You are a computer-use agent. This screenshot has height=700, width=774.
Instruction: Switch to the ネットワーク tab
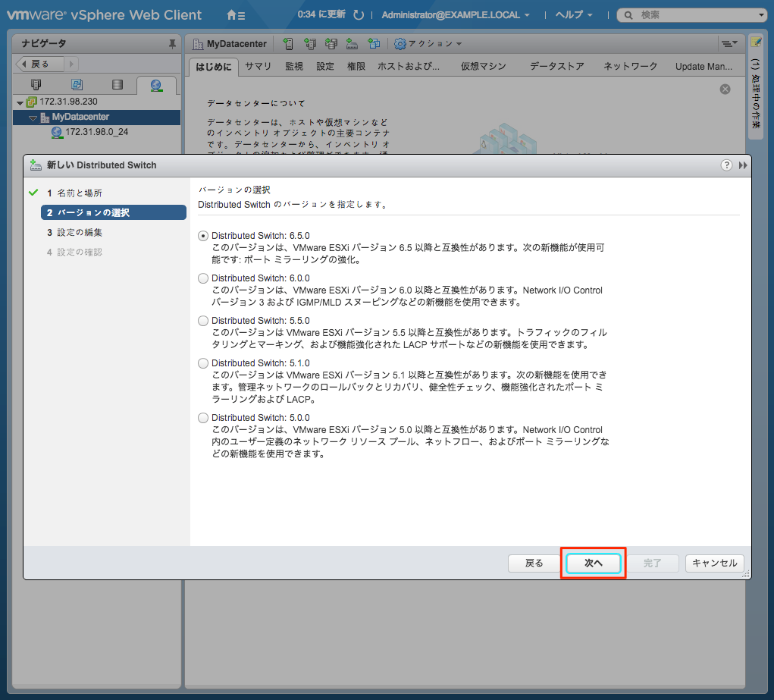coord(631,67)
